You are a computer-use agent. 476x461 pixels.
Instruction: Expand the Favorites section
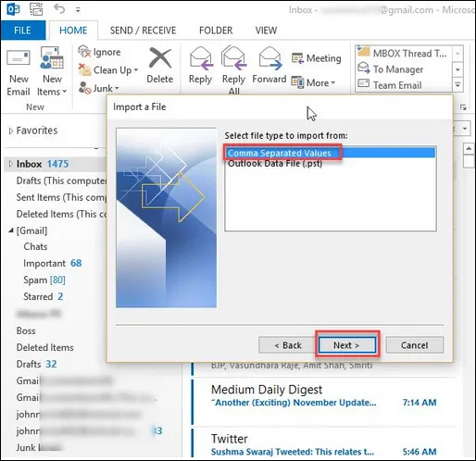pyautogui.click(x=11, y=131)
